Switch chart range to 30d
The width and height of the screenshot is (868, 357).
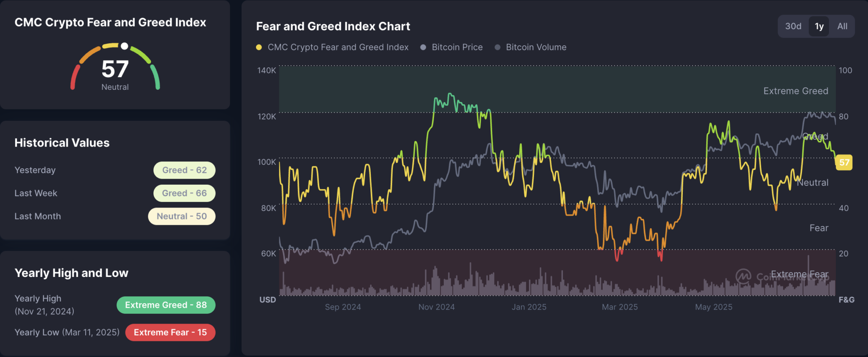click(x=793, y=26)
